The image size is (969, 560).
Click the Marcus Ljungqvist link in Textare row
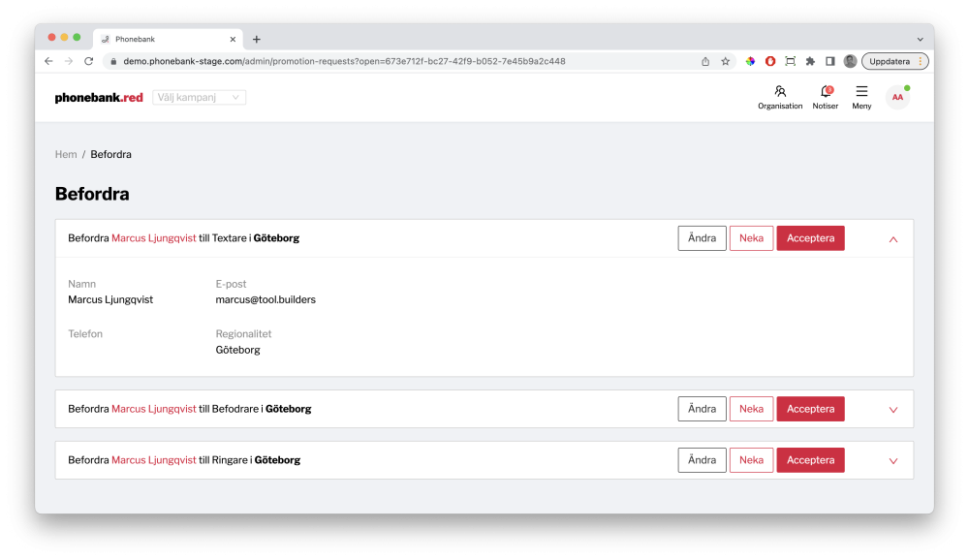pos(153,238)
